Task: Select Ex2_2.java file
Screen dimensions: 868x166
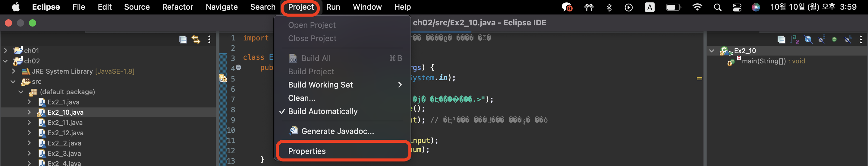Action: [64, 143]
